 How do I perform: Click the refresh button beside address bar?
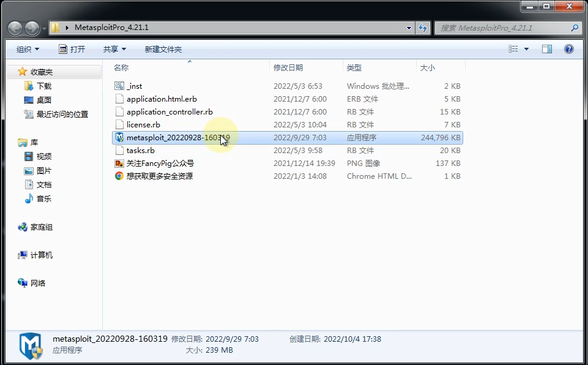423,28
